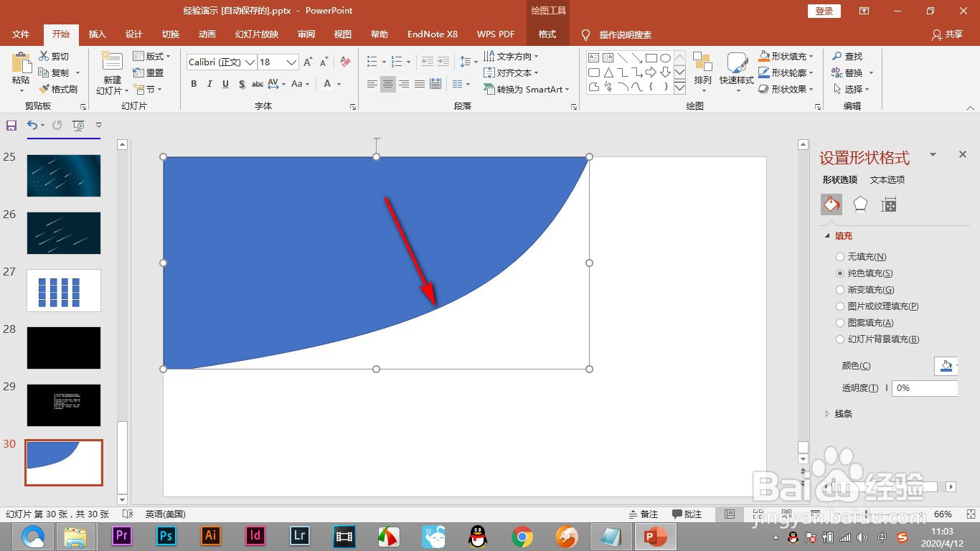Select the Format Painter brush

pos(44,89)
